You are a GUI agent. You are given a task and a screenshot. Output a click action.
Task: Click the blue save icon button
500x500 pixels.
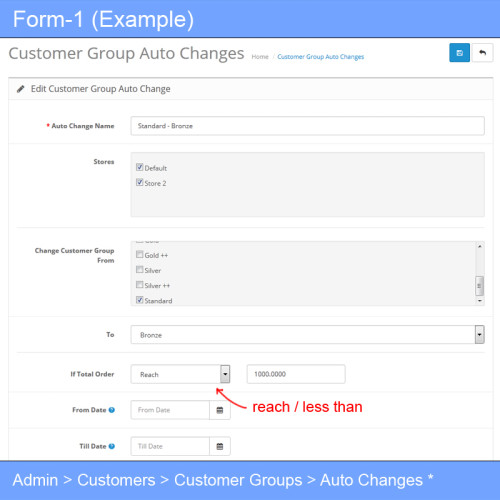459,53
